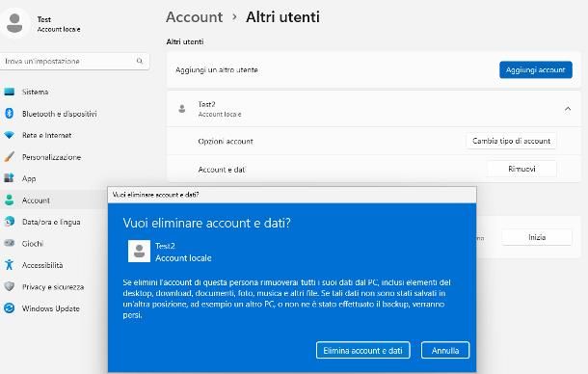Select the Privacy e sicurezza shield icon
This screenshot has height=374, width=588.
click(9, 286)
